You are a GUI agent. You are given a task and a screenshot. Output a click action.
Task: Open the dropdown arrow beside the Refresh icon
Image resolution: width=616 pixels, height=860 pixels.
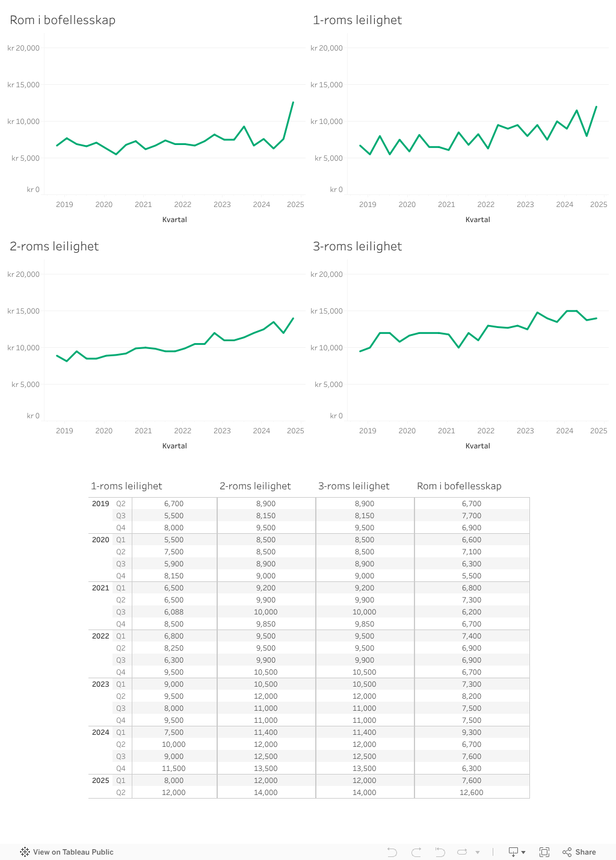[x=477, y=852]
